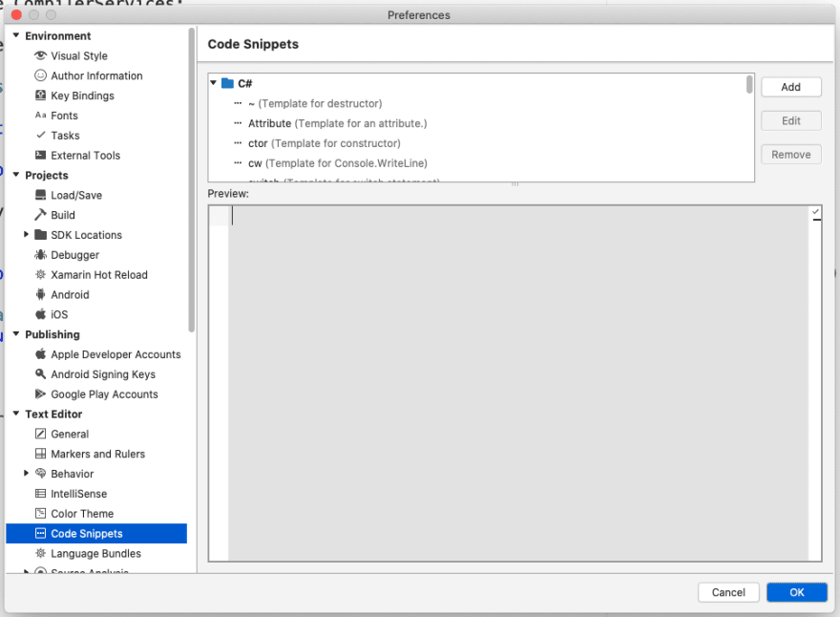Click the snippet list scrollbar thumb
840x617 pixels.
pyautogui.click(x=749, y=85)
